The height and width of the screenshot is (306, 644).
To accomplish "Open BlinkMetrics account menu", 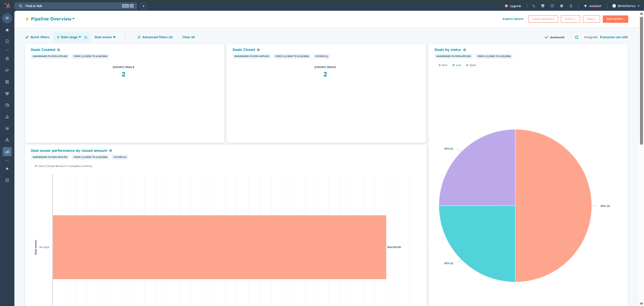I will (x=626, y=6).
